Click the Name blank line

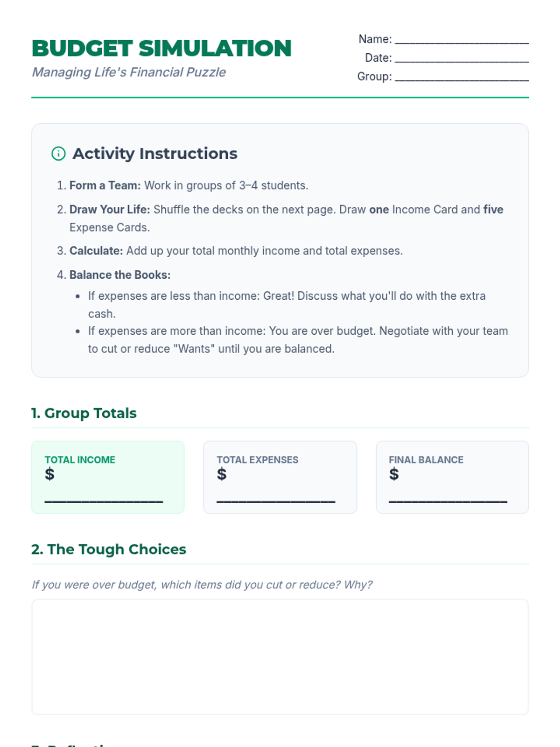coord(462,40)
